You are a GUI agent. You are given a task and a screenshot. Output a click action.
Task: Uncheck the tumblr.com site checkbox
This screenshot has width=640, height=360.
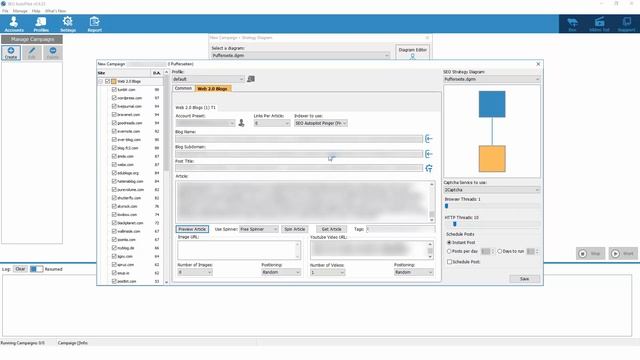coord(114,90)
